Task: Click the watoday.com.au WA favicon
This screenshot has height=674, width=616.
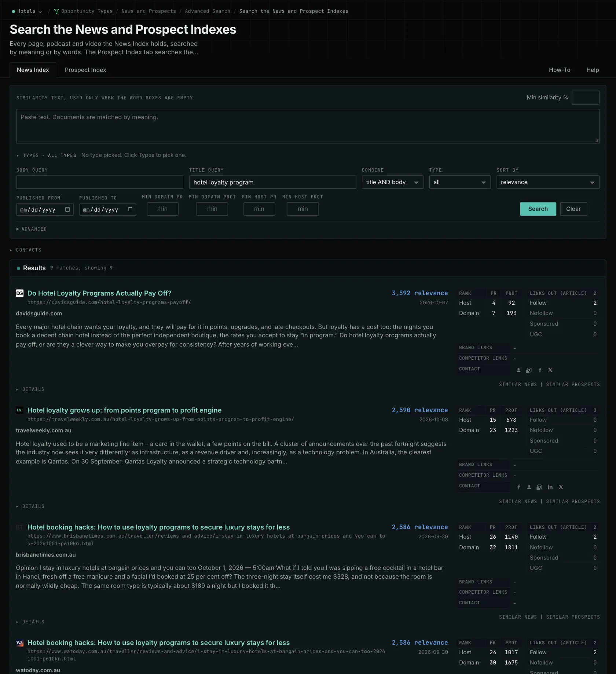Action: pyautogui.click(x=20, y=643)
